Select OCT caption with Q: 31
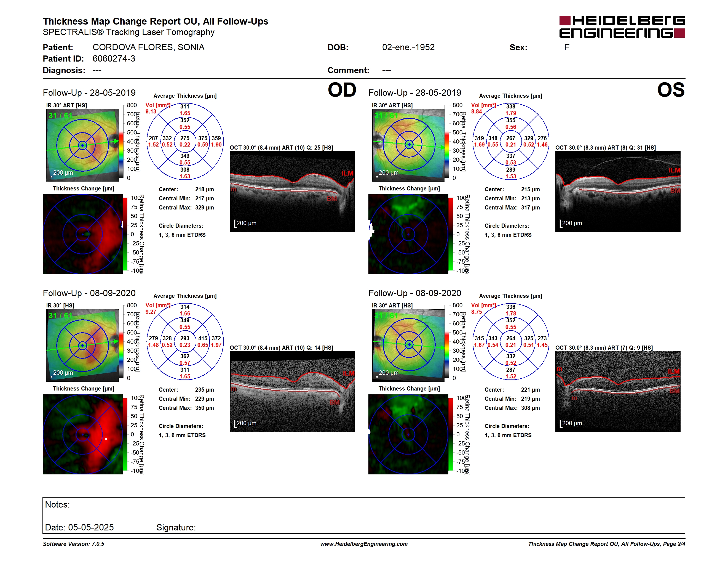The image size is (728, 563). [606, 147]
